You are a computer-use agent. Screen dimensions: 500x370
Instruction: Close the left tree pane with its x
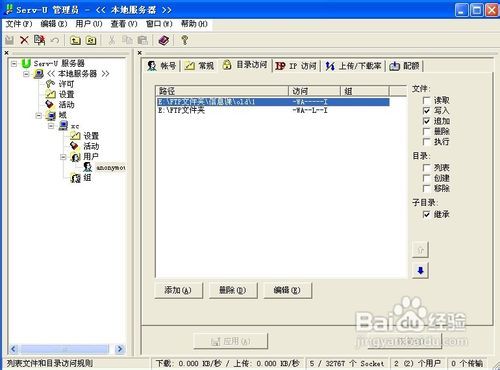click(x=6, y=53)
